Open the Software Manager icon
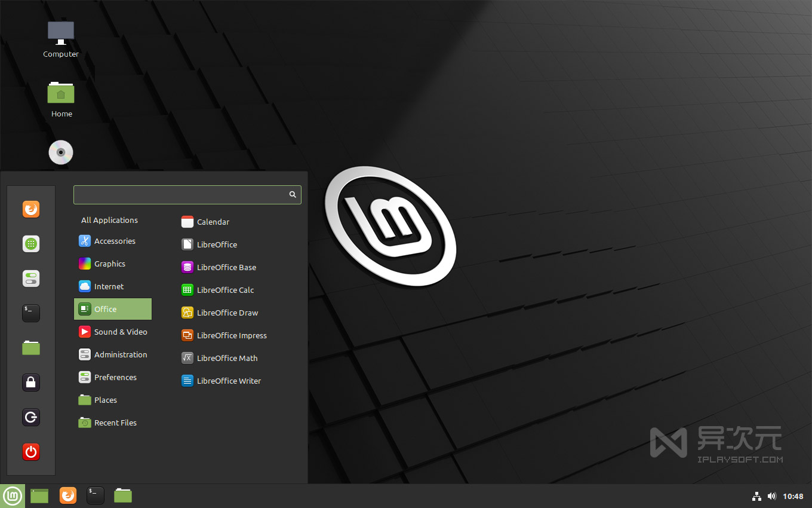The width and height of the screenshot is (812, 508). pyautogui.click(x=30, y=244)
